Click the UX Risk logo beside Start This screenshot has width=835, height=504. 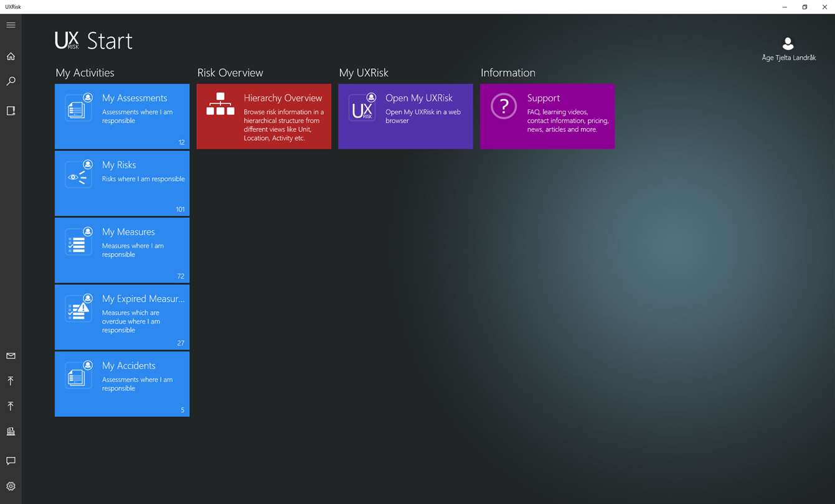tap(67, 40)
